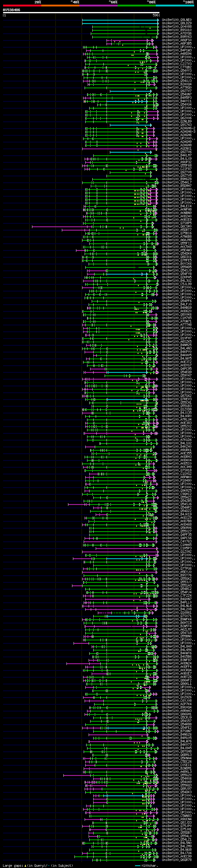The height and width of the screenshot is (868, 197).
Task: Open hit UniRef100_Q55DB7
Action: click(176, 833)
